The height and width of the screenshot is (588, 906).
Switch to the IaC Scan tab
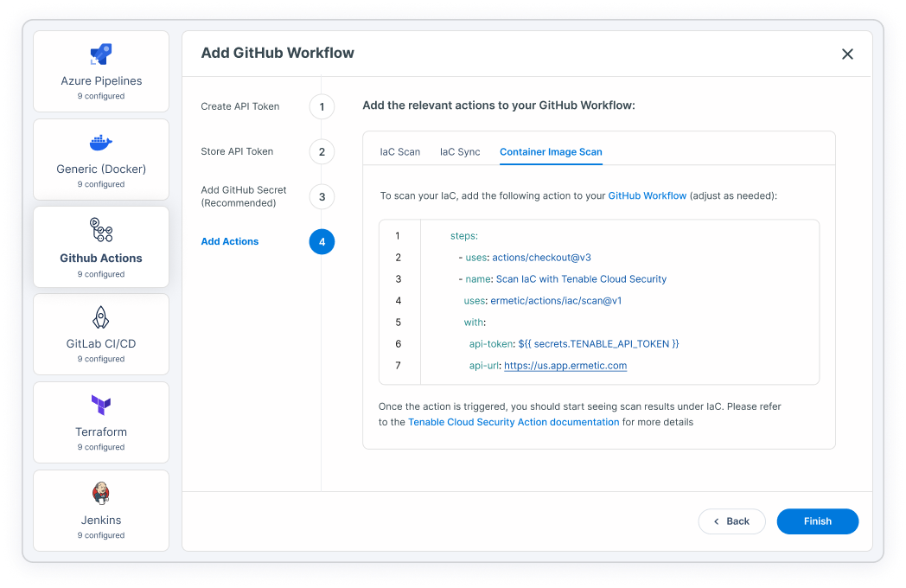pos(400,152)
